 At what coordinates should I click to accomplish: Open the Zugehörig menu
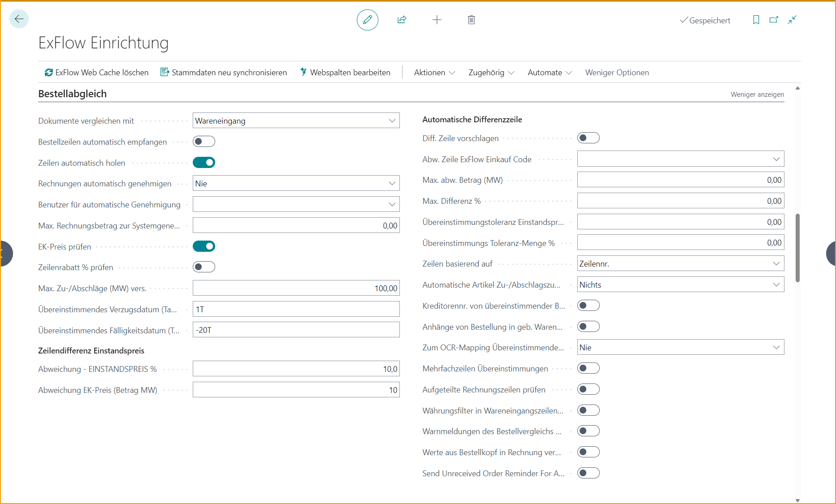pos(491,72)
